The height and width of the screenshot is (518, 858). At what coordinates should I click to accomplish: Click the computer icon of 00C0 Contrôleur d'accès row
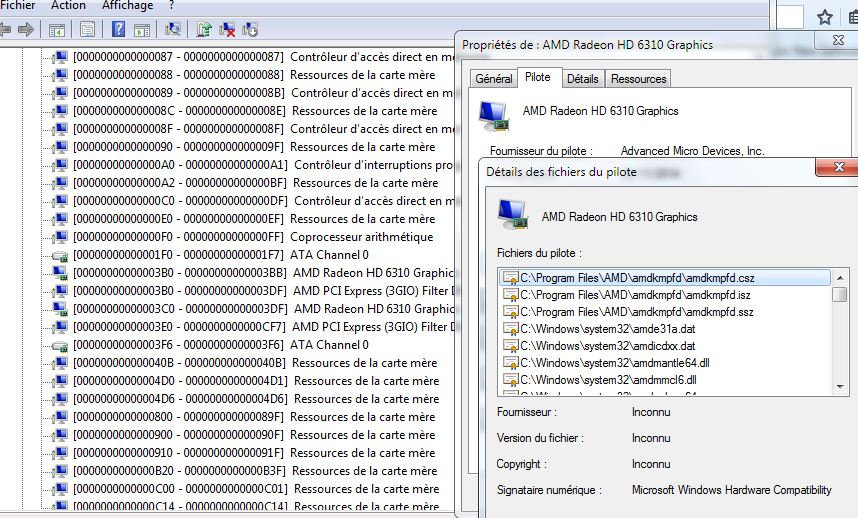(x=60, y=201)
